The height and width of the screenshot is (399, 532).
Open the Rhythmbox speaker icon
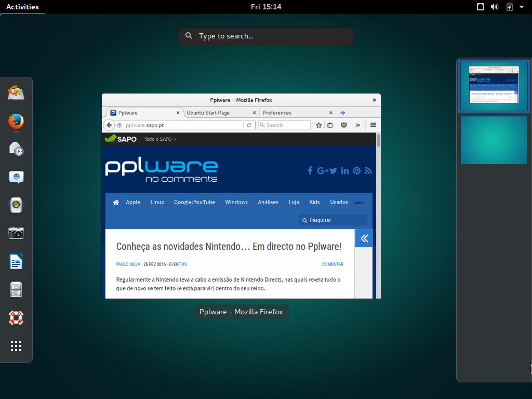(16, 205)
